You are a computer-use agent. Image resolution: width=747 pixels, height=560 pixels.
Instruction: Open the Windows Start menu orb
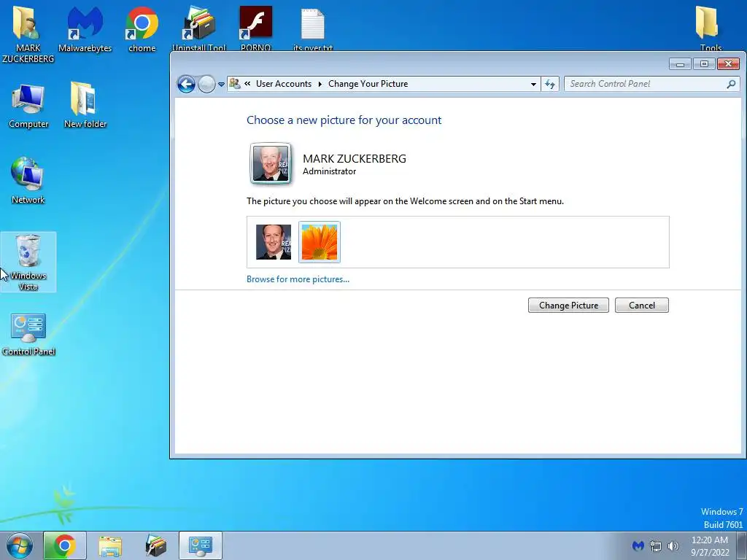pos(20,545)
